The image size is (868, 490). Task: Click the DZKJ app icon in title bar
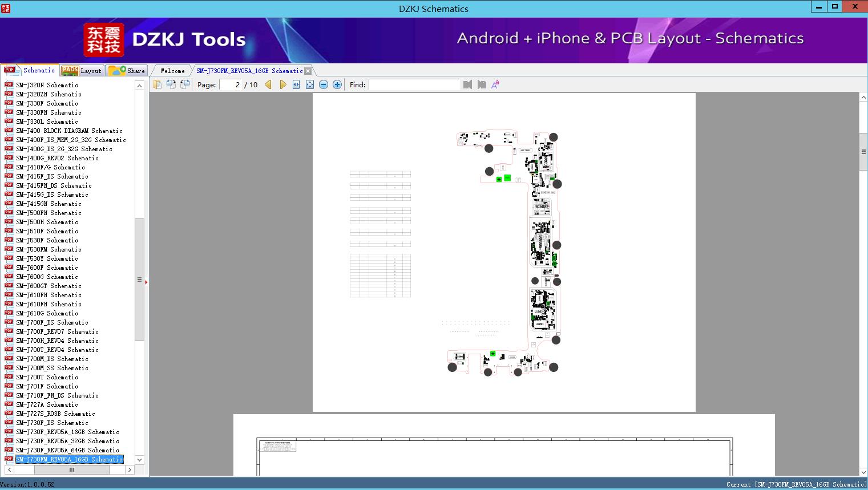click(x=6, y=9)
